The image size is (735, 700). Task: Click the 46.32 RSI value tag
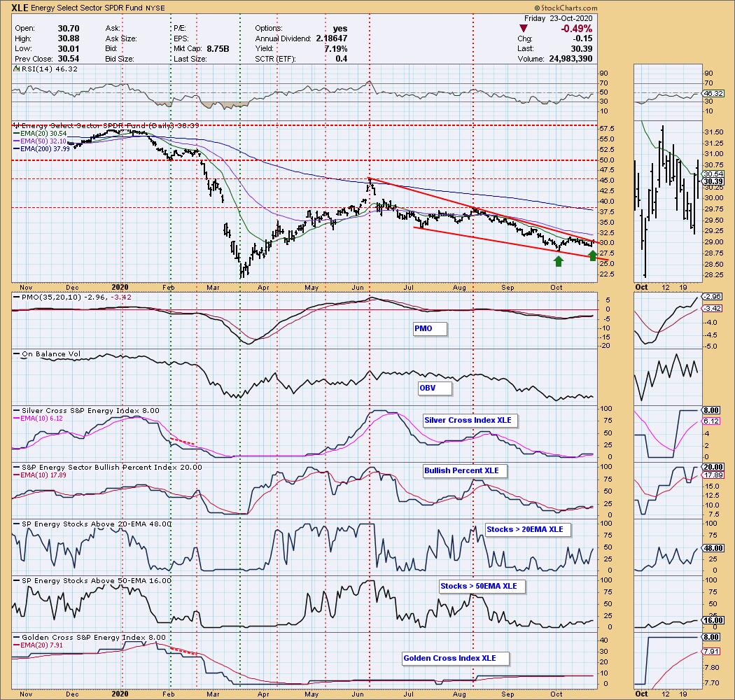tap(713, 93)
